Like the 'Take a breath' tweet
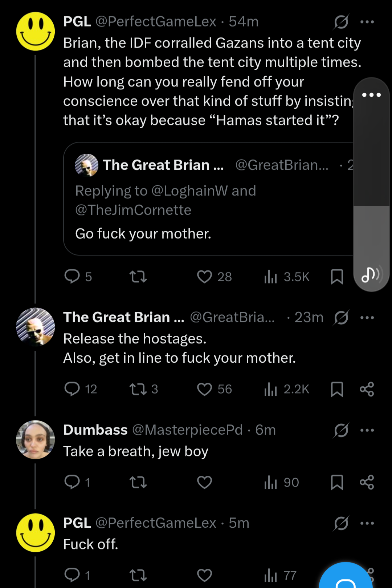The height and width of the screenshot is (588, 392). 204,482
